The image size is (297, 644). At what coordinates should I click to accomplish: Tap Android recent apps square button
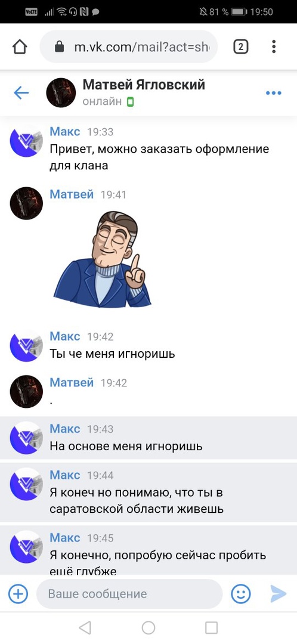click(x=212, y=627)
